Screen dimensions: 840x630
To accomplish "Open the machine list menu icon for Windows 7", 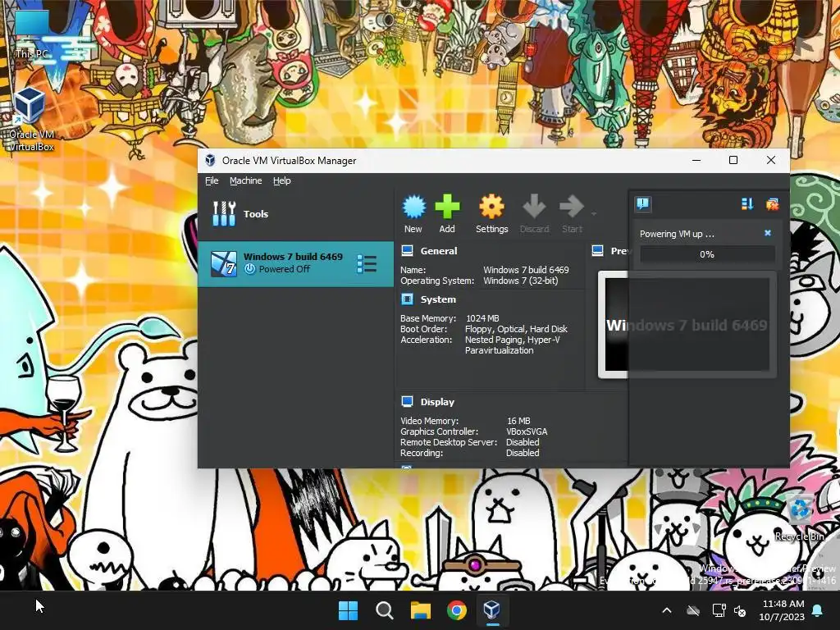I will (x=367, y=264).
